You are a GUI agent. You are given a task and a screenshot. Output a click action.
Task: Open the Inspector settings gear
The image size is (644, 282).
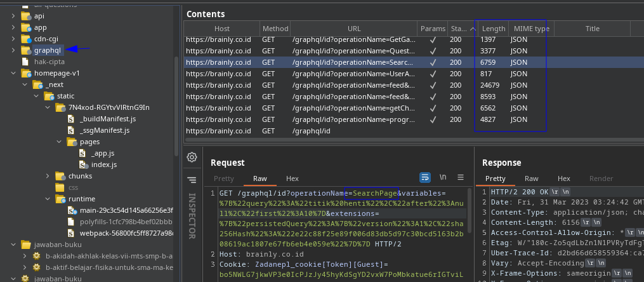(x=192, y=158)
